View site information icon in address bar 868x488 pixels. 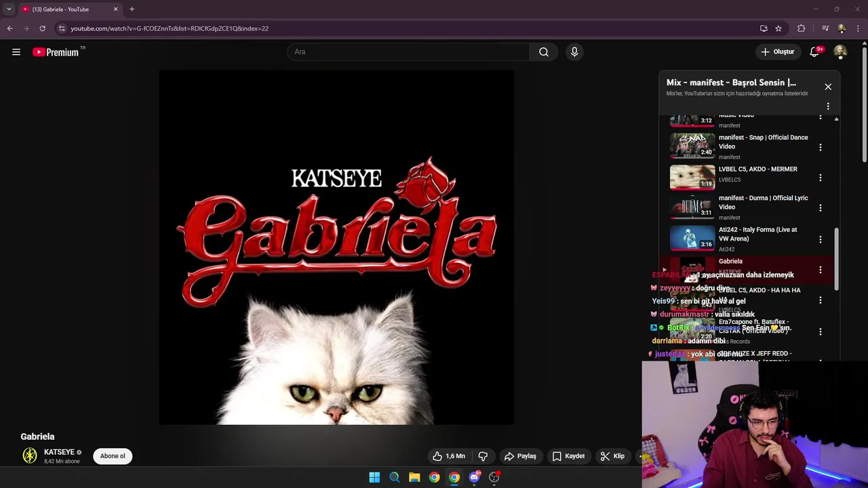62,28
